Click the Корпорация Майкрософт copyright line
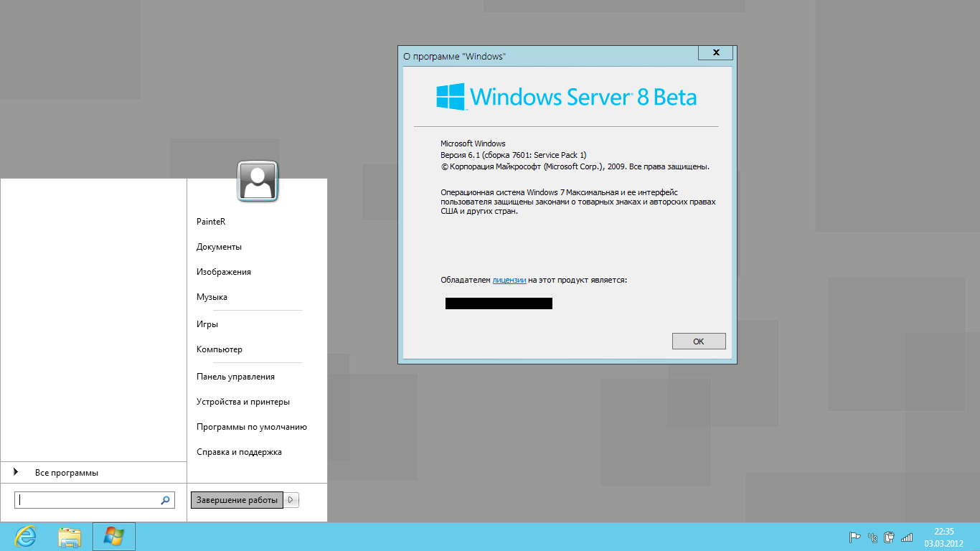980x551 pixels. 575,166
